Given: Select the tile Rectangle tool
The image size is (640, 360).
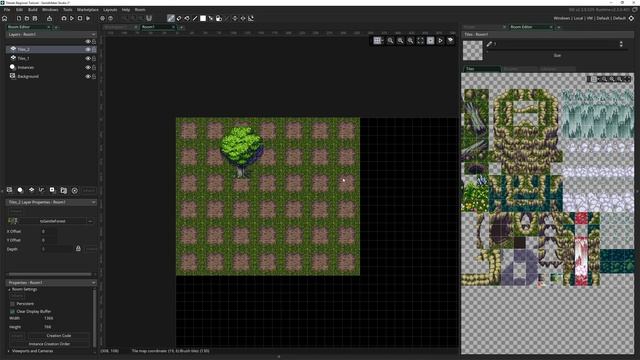Looking at the screenshot, I should pyautogui.click(x=203, y=18).
